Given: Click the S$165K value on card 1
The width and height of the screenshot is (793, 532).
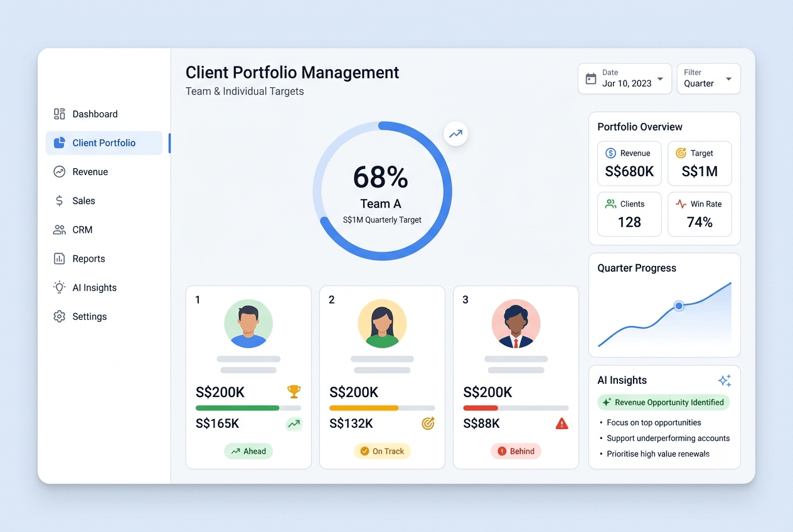Looking at the screenshot, I should 217,424.
